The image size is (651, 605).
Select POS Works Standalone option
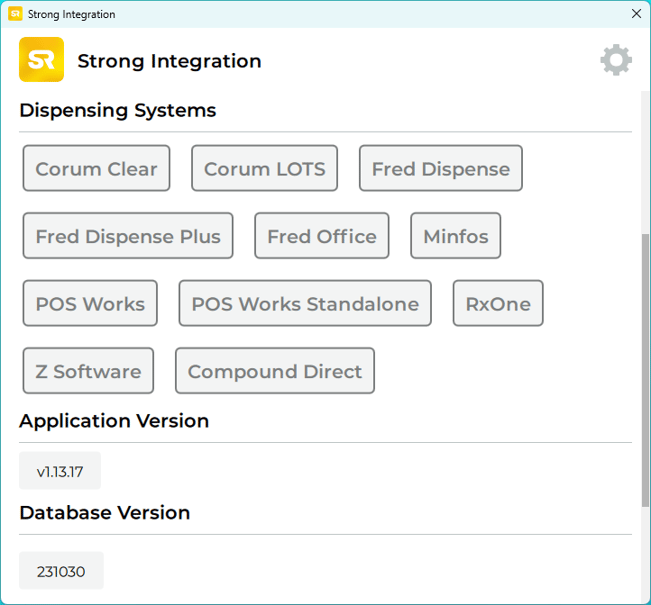pos(305,303)
